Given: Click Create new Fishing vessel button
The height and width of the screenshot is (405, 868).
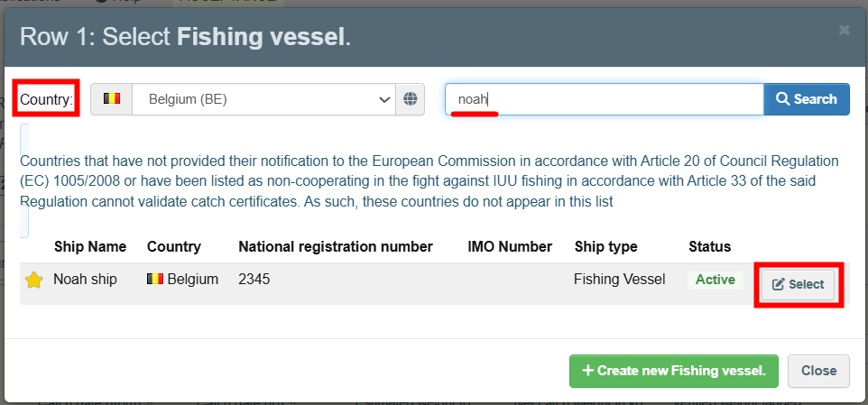Looking at the screenshot, I should pos(673,371).
